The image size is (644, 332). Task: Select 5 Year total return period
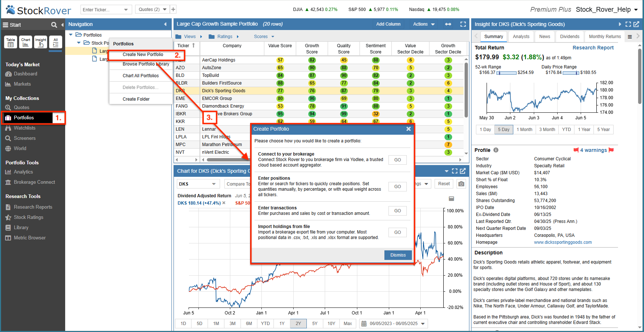[x=603, y=130]
